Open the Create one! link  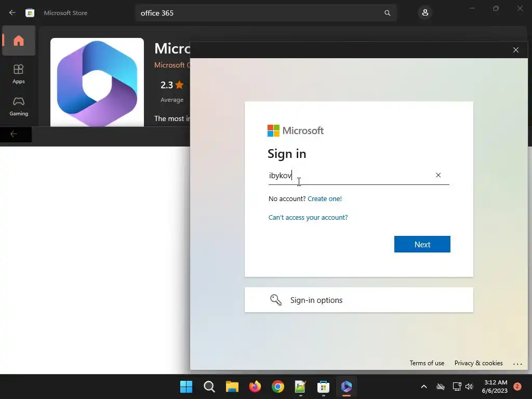pos(325,199)
